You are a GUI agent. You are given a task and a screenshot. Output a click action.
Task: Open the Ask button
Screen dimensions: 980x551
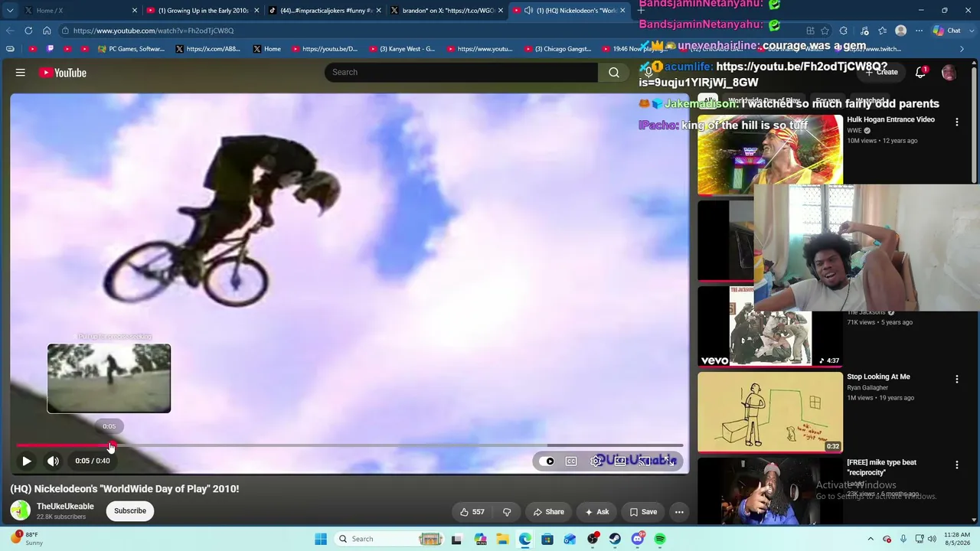(x=597, y=512)
